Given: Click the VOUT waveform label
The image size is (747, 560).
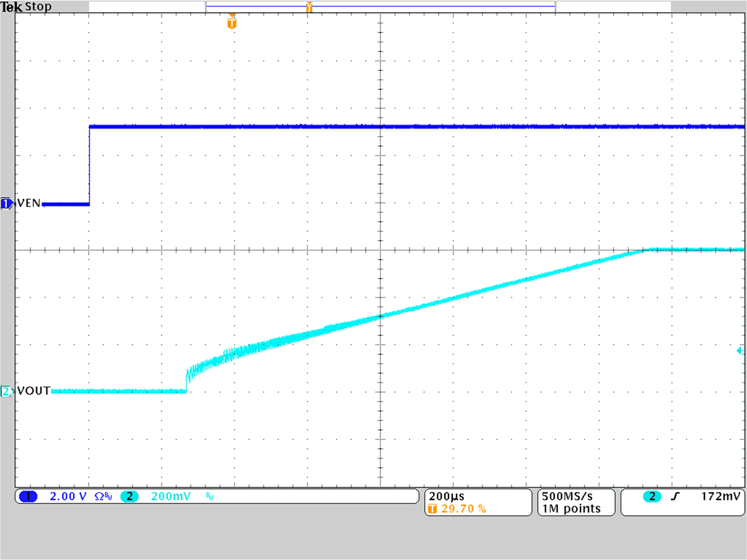Looking at the screenshot, I should click(x=33, y=391).
